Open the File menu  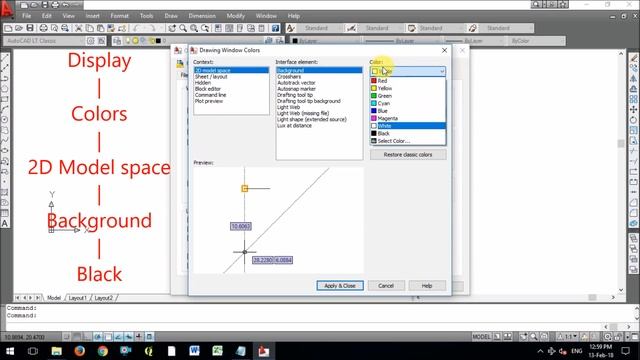(x=27, y=16)
